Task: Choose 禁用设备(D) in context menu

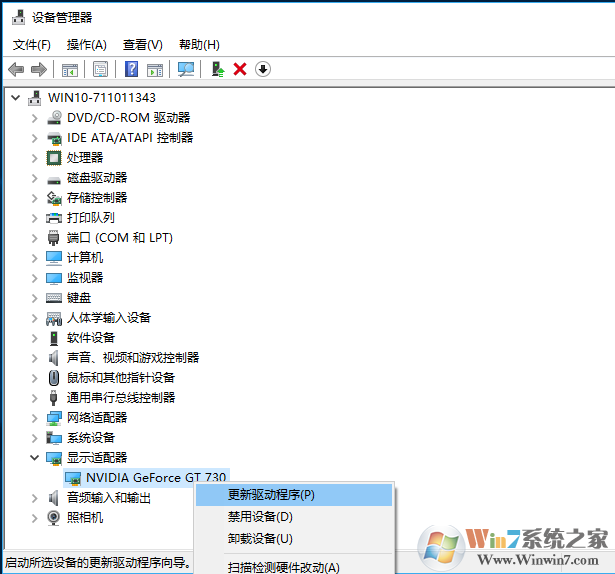Action: pyautogui.click(x=294, y=517)
